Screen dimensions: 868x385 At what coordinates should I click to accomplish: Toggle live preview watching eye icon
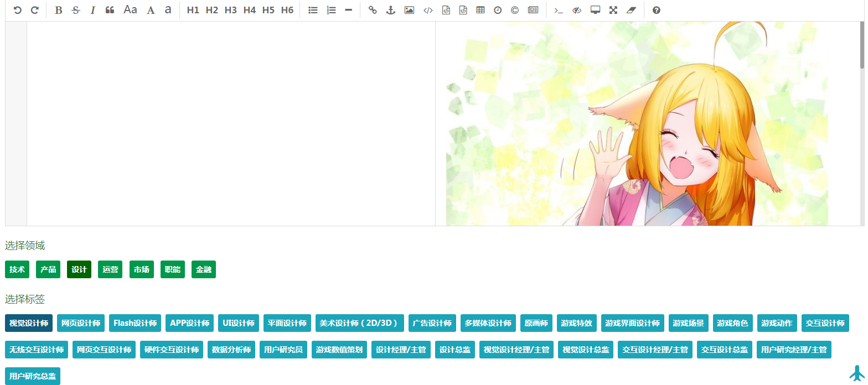point(577,10)
